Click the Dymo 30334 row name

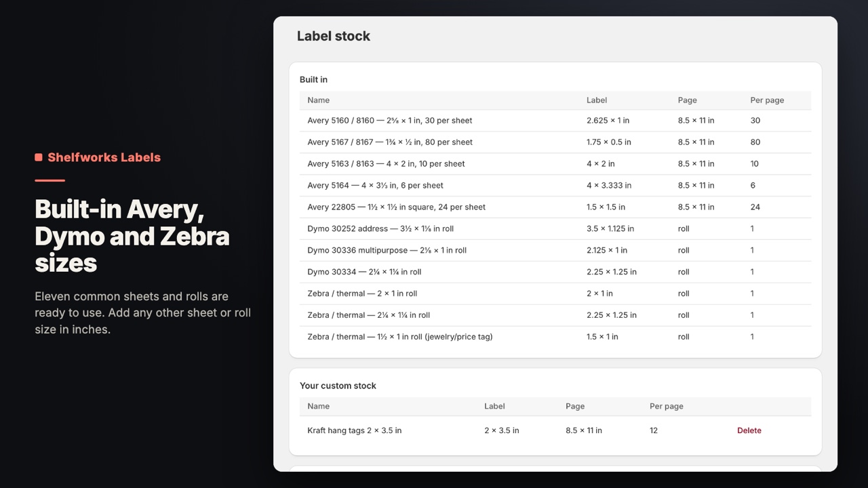(x=364, y=272)
